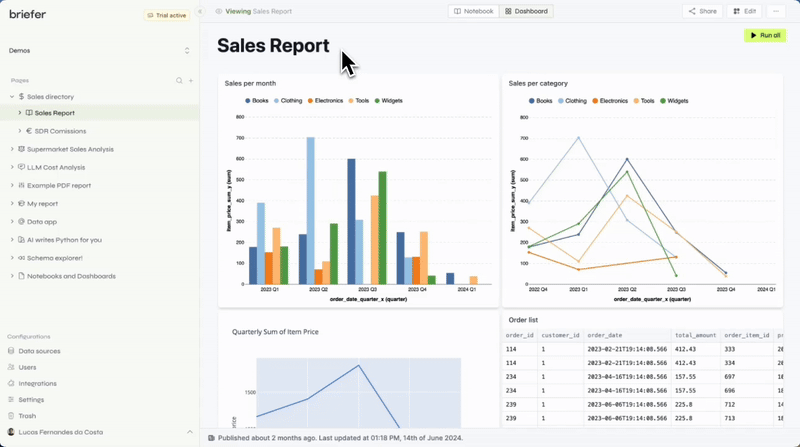Click the euro icon of SDR Comissions
Screen dimensions: 800x447
click(29, 131)
